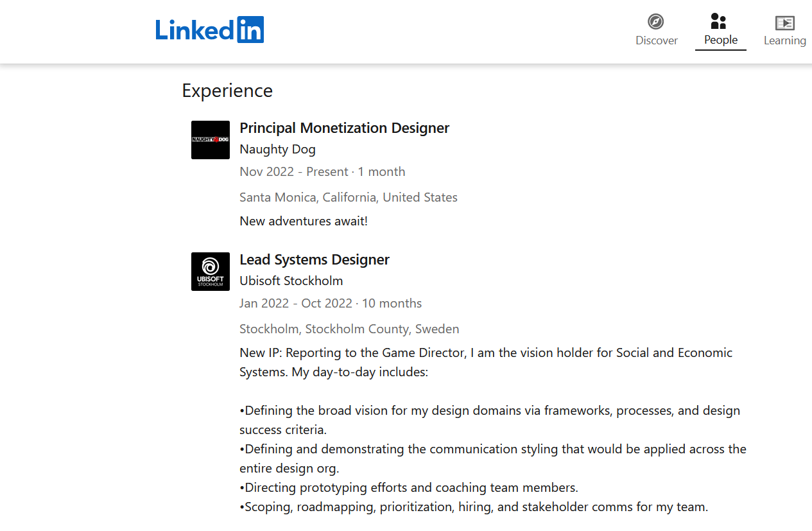The width and height of the screenshot is (812, 531).
Task: Click the People silhouettes icon
Action: click(x=719, y=21)
